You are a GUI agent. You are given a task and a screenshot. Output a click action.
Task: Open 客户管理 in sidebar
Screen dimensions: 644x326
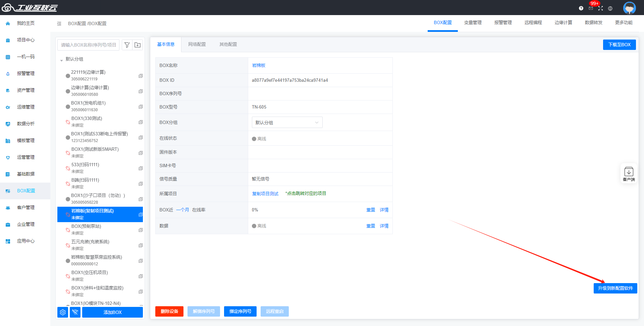coord(25,208)
